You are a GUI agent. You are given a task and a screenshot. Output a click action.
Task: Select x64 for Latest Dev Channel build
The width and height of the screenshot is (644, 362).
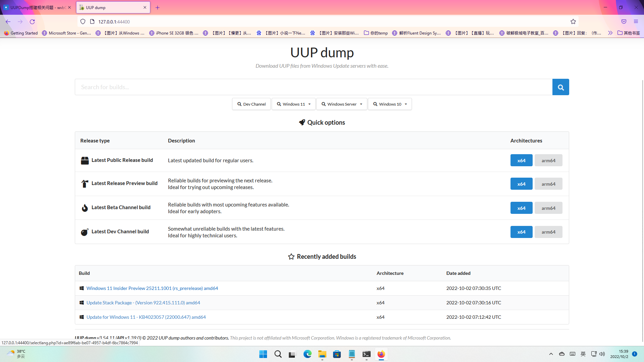521,232
